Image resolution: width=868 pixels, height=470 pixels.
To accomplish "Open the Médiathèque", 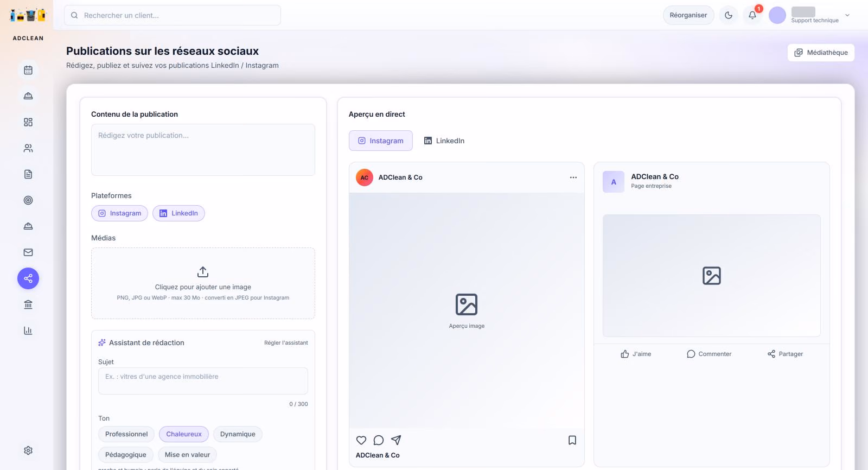I will [x=821, y=53].
